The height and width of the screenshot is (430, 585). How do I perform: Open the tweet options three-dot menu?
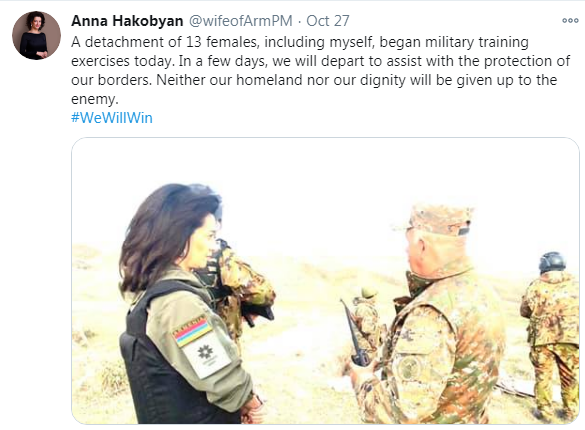(570, 21)
